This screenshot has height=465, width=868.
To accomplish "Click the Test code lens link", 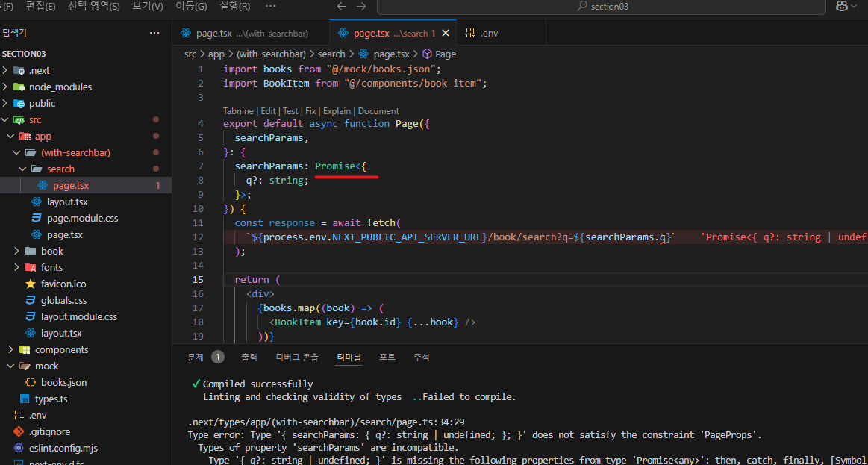I will 290,111.
